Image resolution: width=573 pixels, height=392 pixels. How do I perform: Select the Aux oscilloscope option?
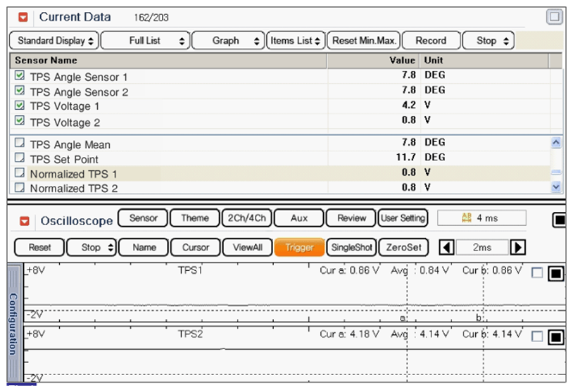click(299, 218)
